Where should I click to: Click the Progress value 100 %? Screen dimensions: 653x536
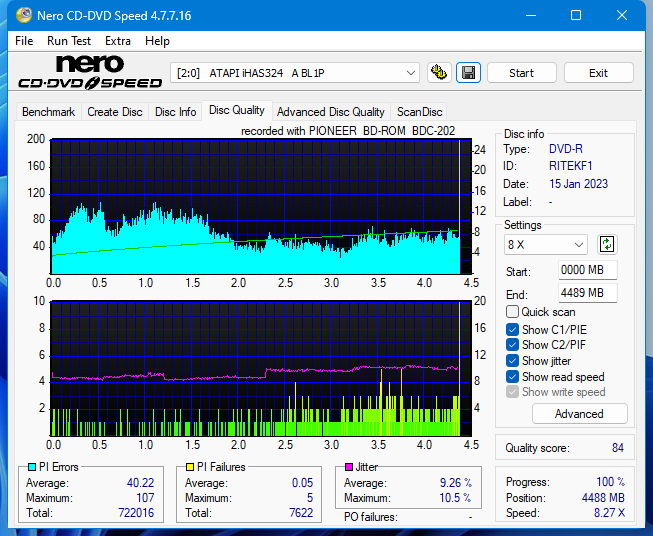(611, 482)
